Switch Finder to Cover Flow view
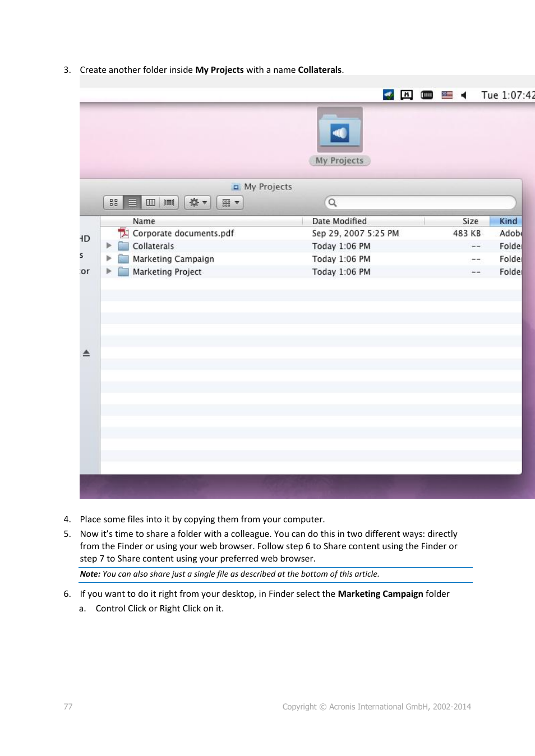The image size is (535, 756). point(169,202)
